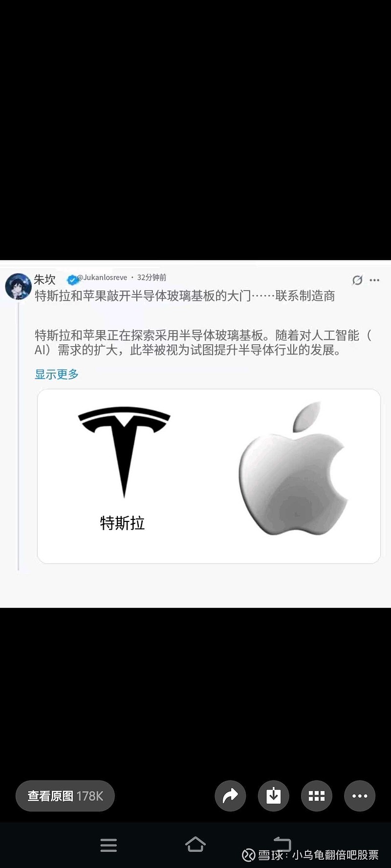Download the image with the save icon
This screenshot has width=391, height=868.
tap(273, 796)
